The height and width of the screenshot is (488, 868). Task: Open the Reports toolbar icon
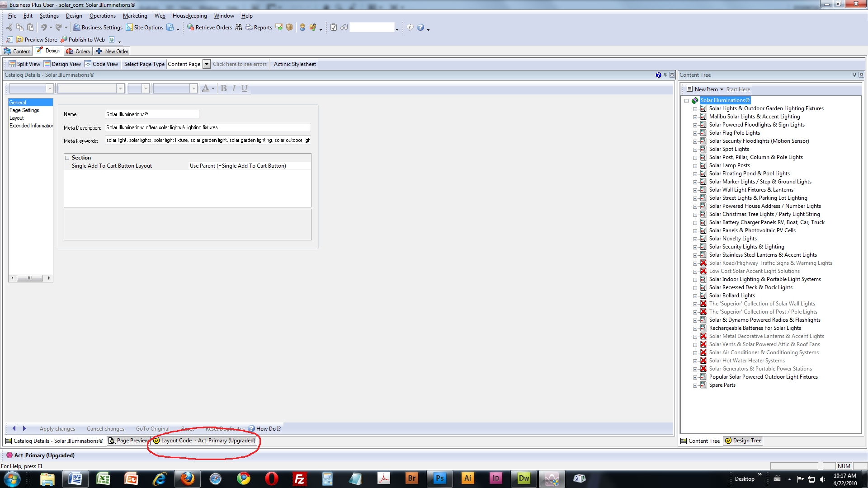coord(249,28)
